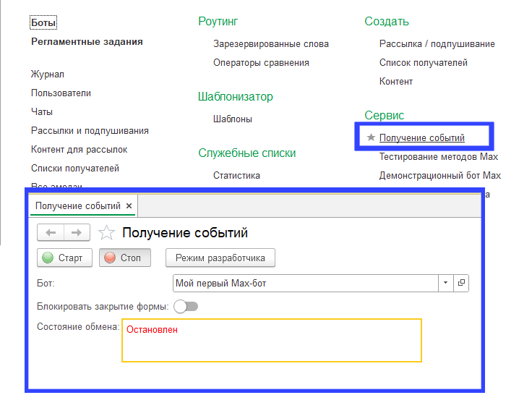Toggle Блокировать закрытие формы switch
This screenshot has width=532, height=395.
pyautogui.click(x=186, y=307)
